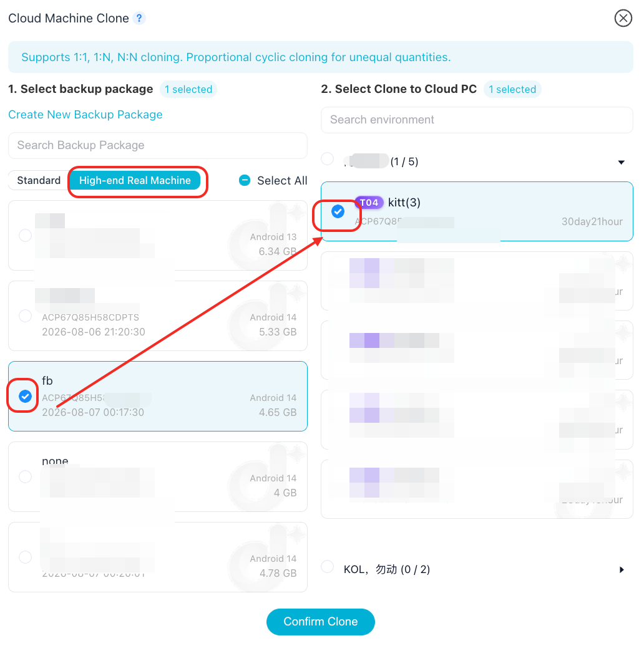Select the none backup package radio
The image size is (644, 646).
coord(25,476)
